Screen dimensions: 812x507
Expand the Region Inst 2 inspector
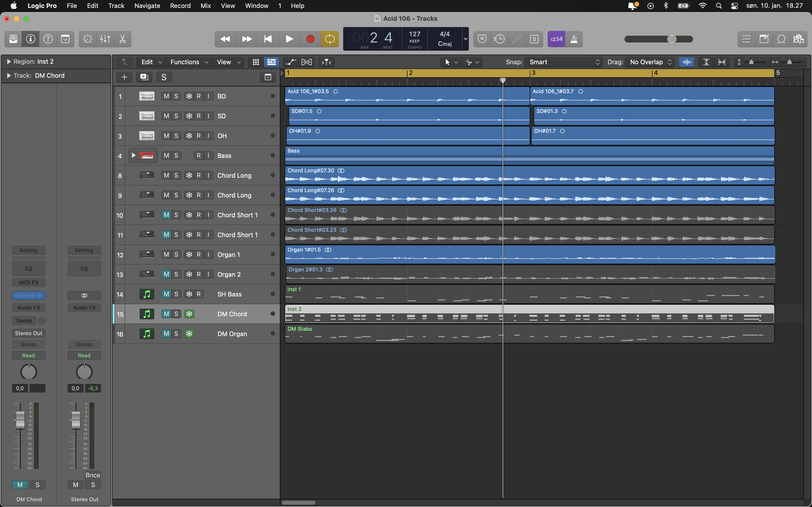[9, 62]
